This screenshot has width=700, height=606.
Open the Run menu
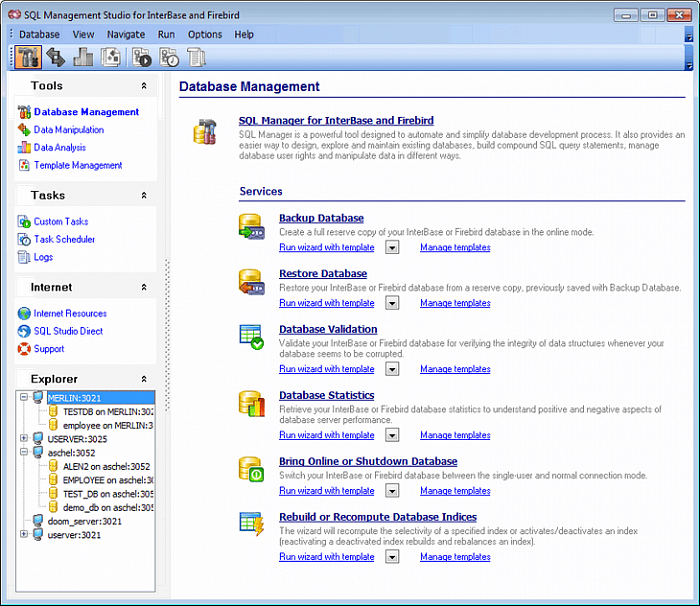pyautogui.click(x=166, y=34)
